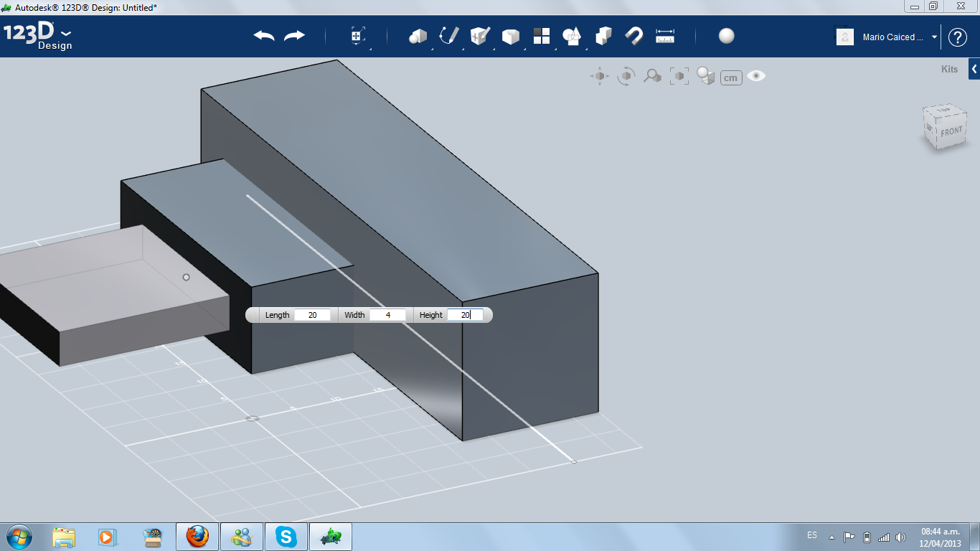Open the Windows Start menu

coord(19,537)
